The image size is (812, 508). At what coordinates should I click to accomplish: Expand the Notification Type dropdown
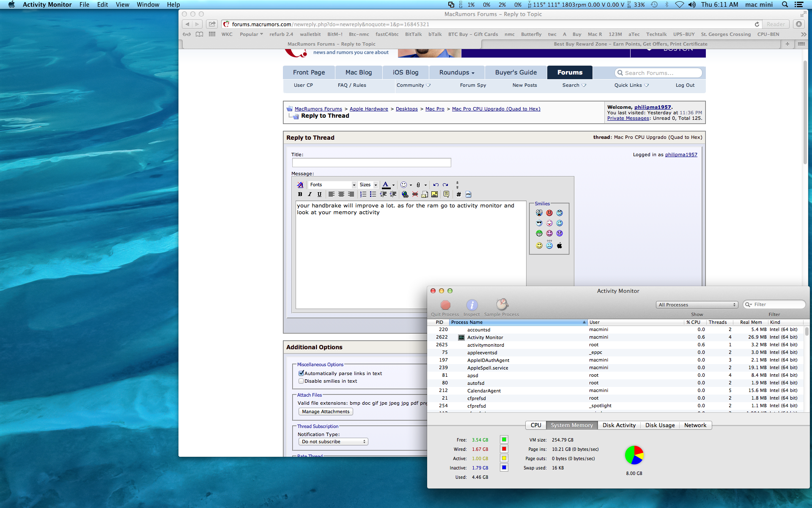(x=333, y=442)
